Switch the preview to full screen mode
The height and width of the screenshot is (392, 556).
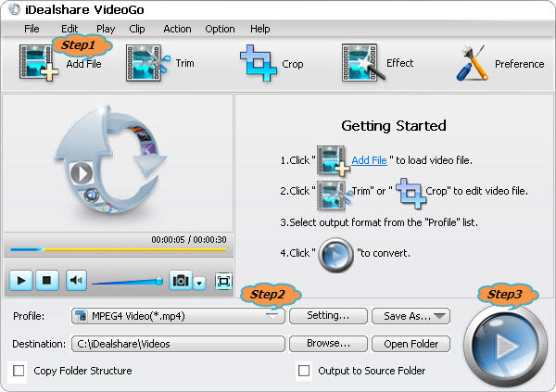(223, 282)
